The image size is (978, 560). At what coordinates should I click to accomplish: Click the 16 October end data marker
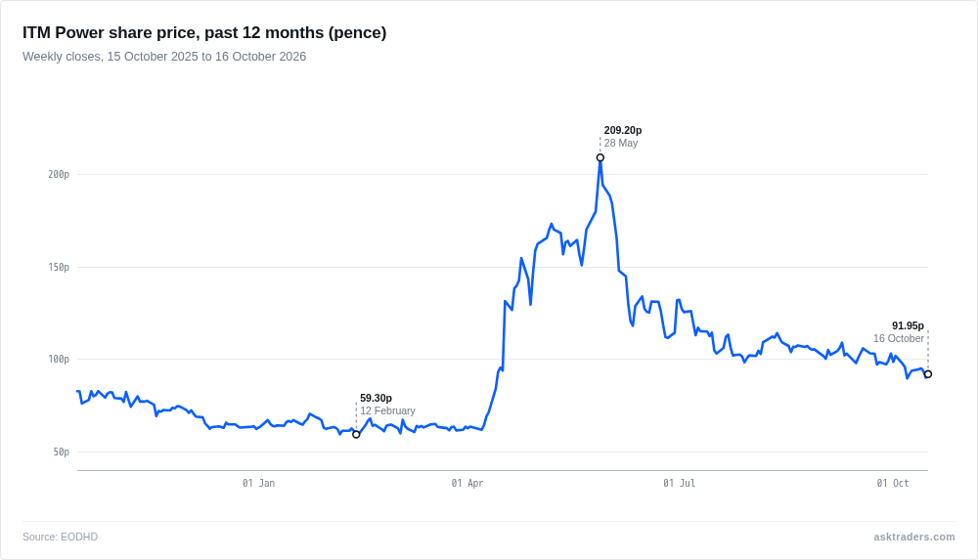(x=928, y=374)
